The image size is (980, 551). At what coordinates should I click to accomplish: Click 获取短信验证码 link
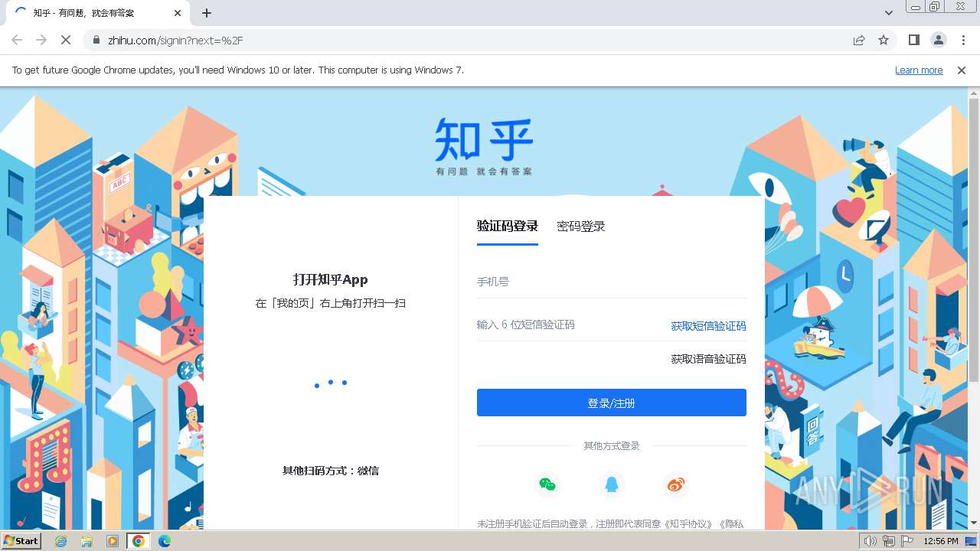coord(708,326)
